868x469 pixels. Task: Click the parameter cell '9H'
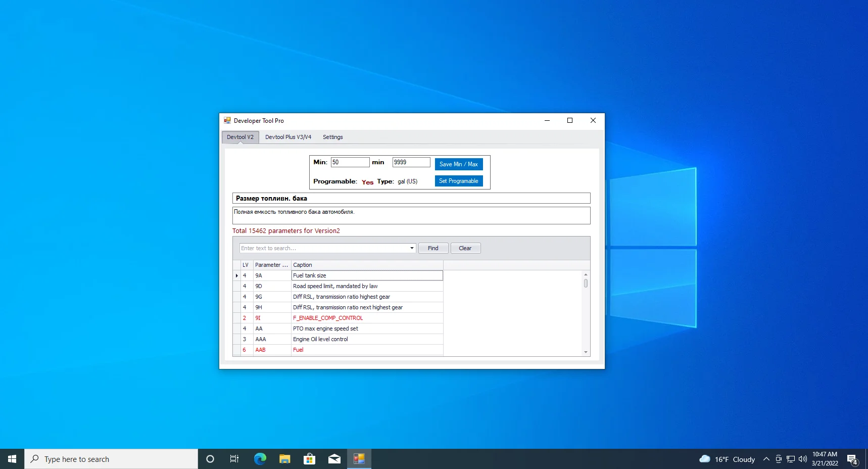coord(272,307)
